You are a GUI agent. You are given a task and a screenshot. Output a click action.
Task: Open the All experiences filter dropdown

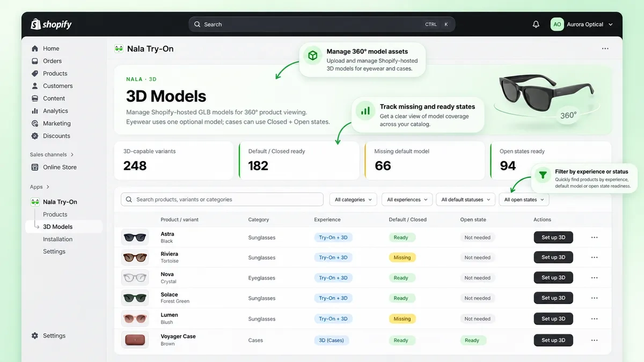(407, 200)
